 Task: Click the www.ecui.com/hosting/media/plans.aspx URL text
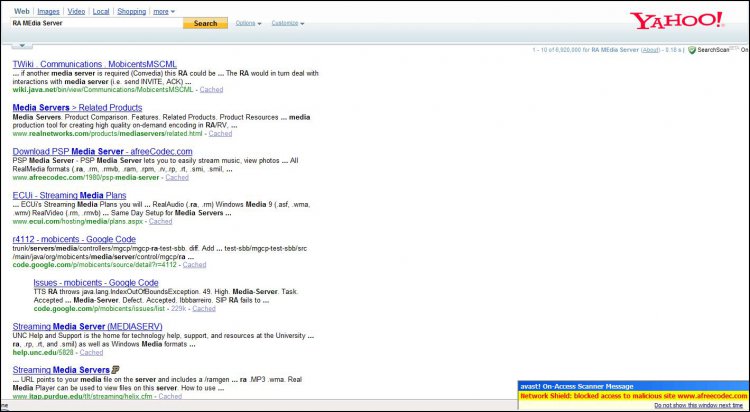[77, 222]
